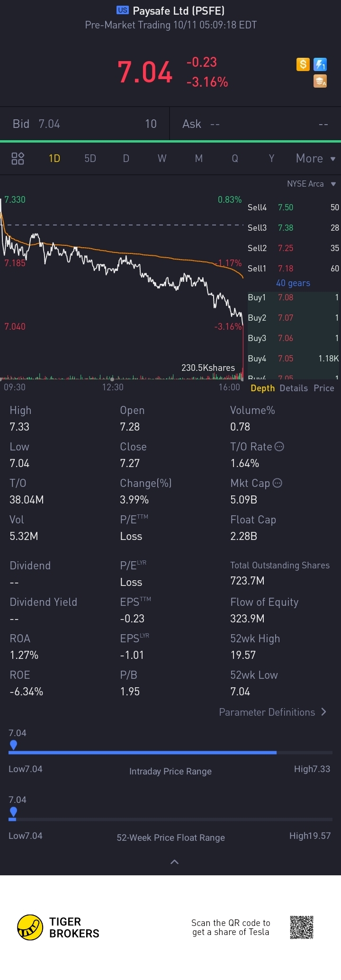This screenshot has height=980, width=341.
Task: Tap the blue lightning bolt badge
Action: (321, 64)
